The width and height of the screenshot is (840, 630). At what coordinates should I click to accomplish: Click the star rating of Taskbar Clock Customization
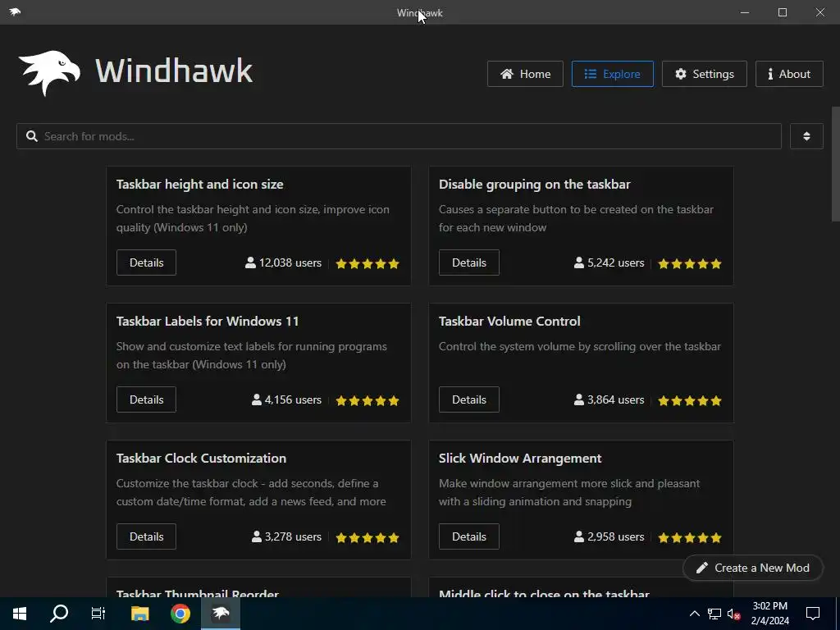pos(367,538)
